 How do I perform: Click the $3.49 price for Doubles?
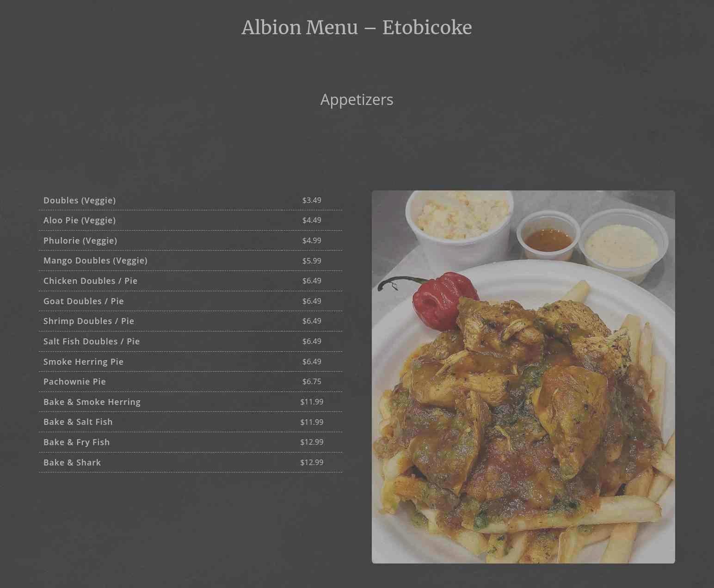(312, 200)
